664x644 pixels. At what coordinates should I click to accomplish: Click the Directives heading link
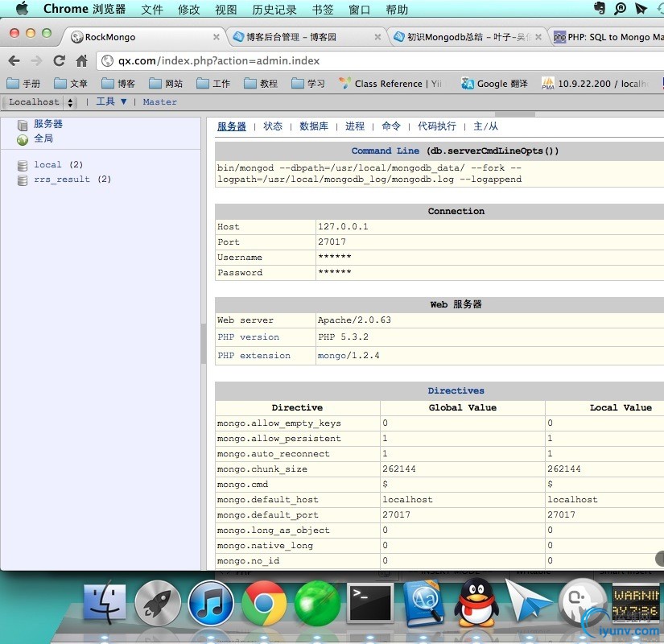click(456, 390)
